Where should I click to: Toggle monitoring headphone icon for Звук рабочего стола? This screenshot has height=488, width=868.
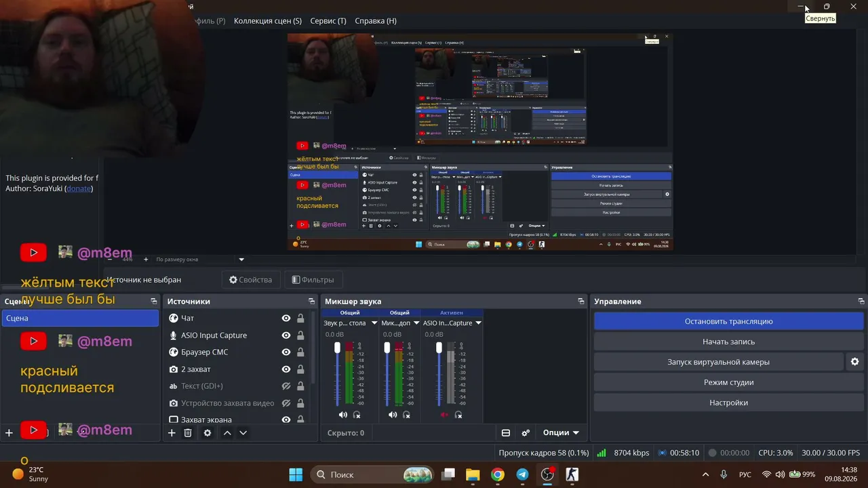357,415
